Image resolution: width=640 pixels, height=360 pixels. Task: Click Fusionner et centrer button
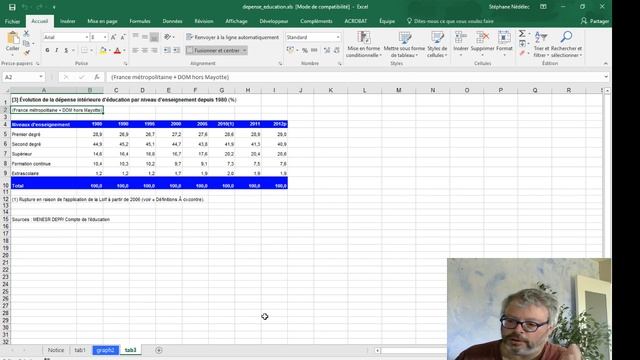click(x=213, y=50)
